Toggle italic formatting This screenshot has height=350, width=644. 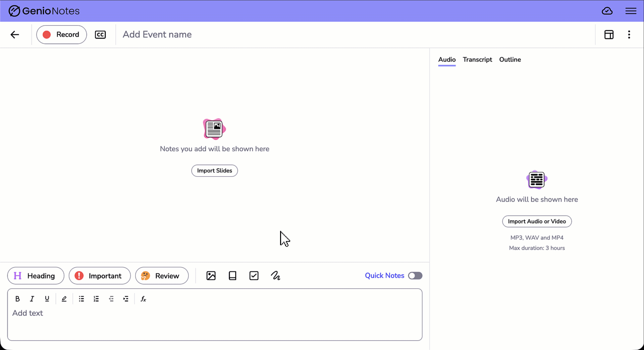pos(32,299)
